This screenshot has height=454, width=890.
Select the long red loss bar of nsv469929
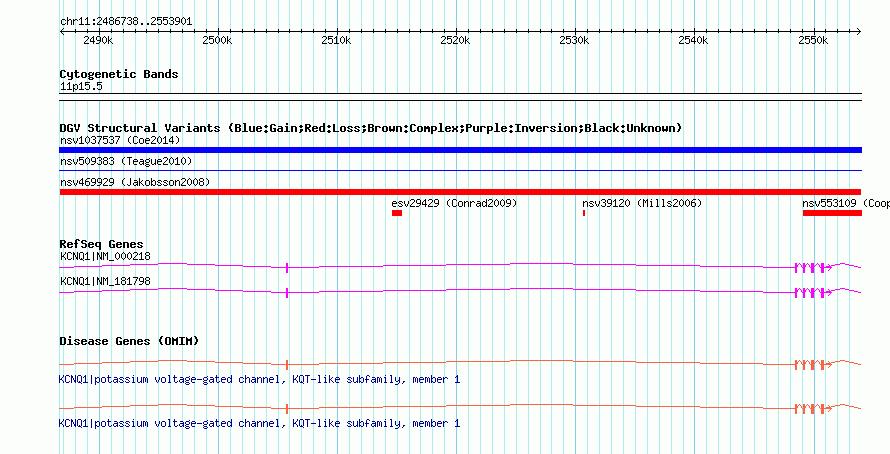pos(460,192)
